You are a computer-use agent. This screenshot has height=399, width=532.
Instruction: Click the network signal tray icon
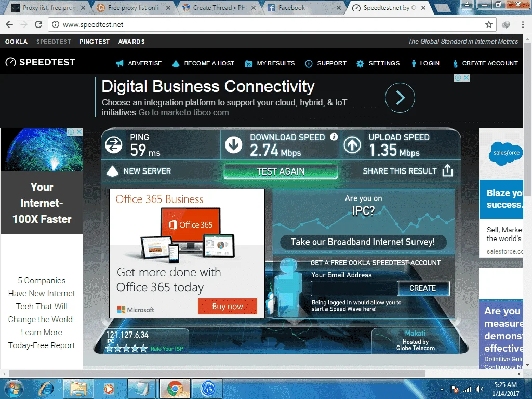pyautogui.click(x=467, y=389)
